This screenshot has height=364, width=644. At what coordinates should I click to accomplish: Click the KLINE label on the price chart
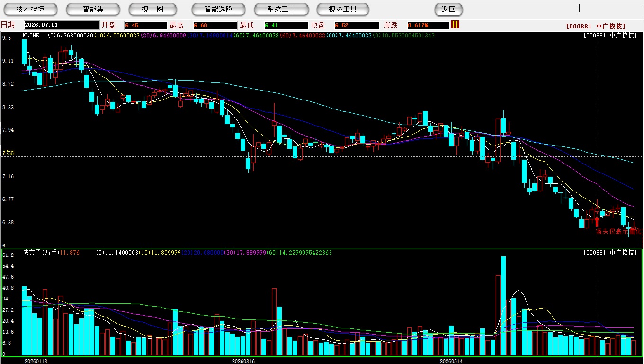tap(31, 36)
